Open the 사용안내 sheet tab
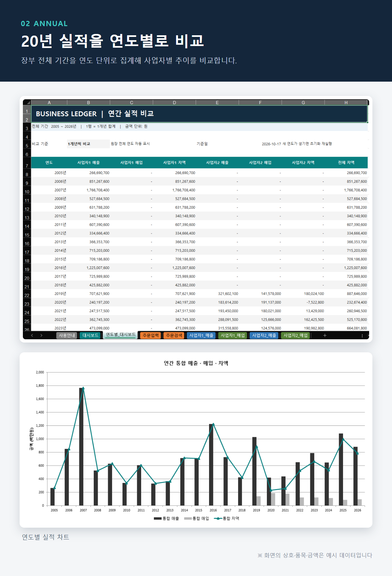The height and width of the screenshot is (576, 392). (67, 335)
